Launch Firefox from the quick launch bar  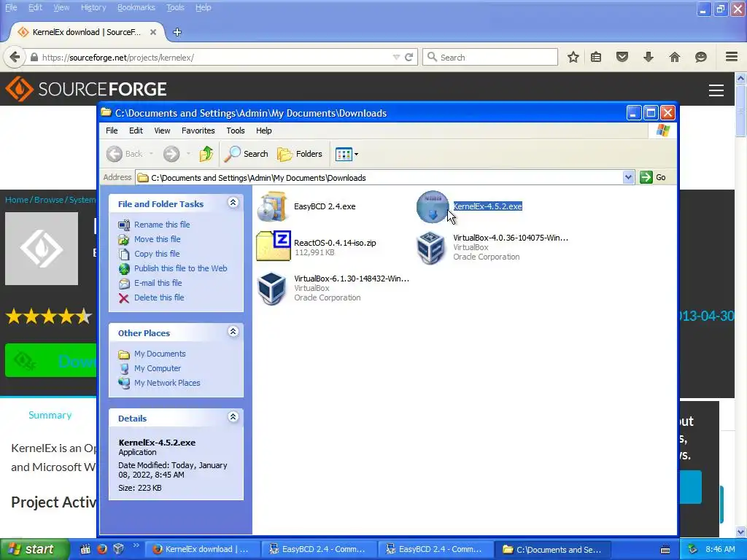(x=102, y=549)
